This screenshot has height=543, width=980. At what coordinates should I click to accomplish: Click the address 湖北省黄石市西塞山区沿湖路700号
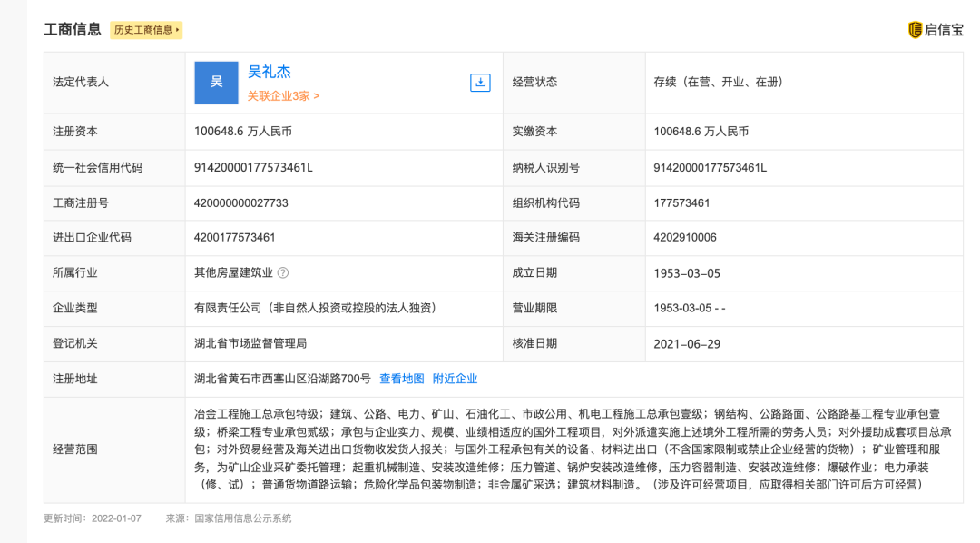(282, 379)
